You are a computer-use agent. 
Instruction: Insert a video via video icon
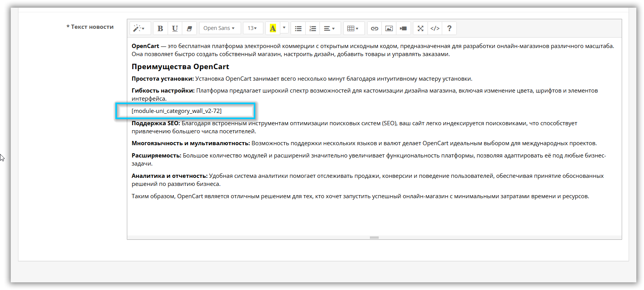click(403, 28)
